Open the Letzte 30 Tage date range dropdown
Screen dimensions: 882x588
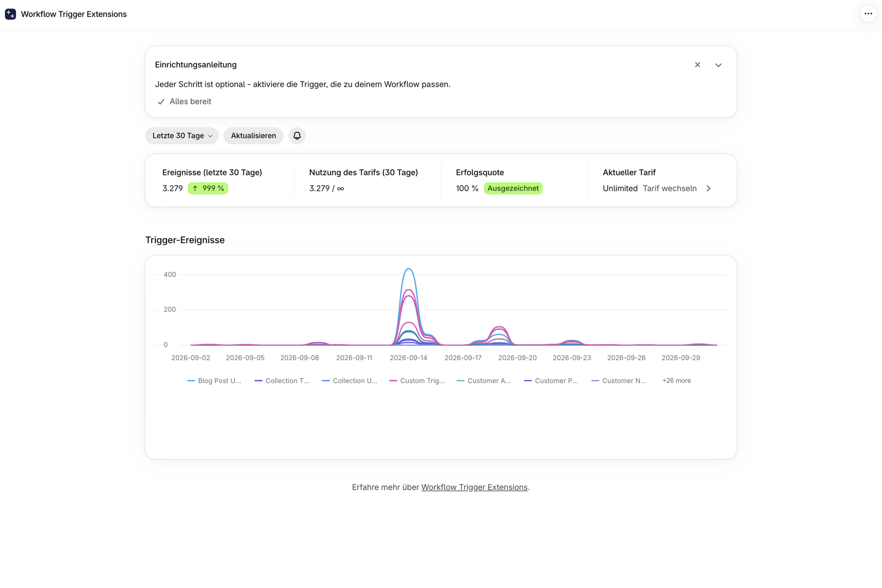(x=182, y=136)
